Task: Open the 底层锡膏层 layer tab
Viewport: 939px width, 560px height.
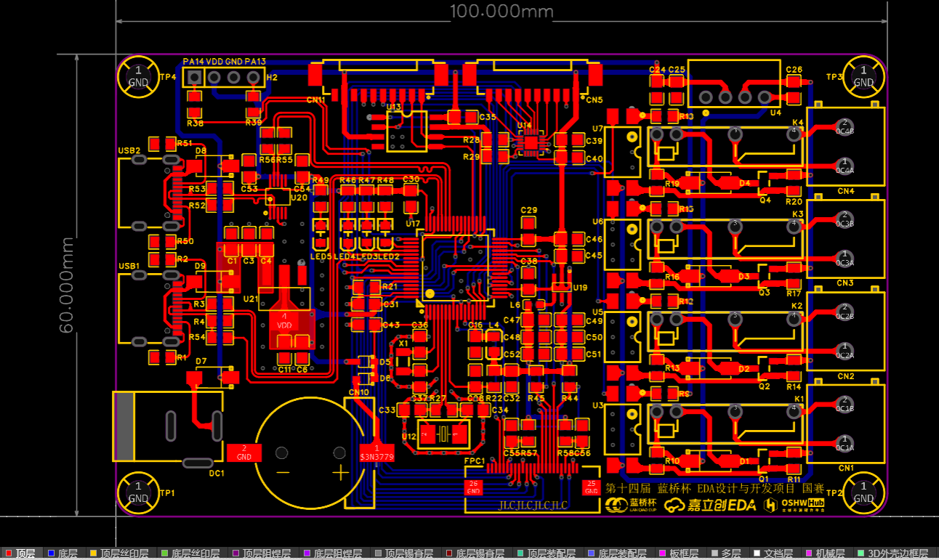Action: point(475,553)
